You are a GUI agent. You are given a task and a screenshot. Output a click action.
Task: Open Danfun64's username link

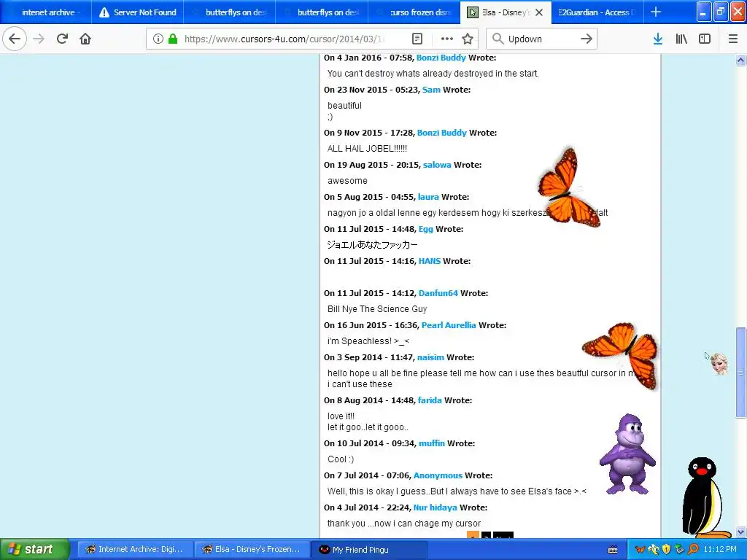click(438, 293)
